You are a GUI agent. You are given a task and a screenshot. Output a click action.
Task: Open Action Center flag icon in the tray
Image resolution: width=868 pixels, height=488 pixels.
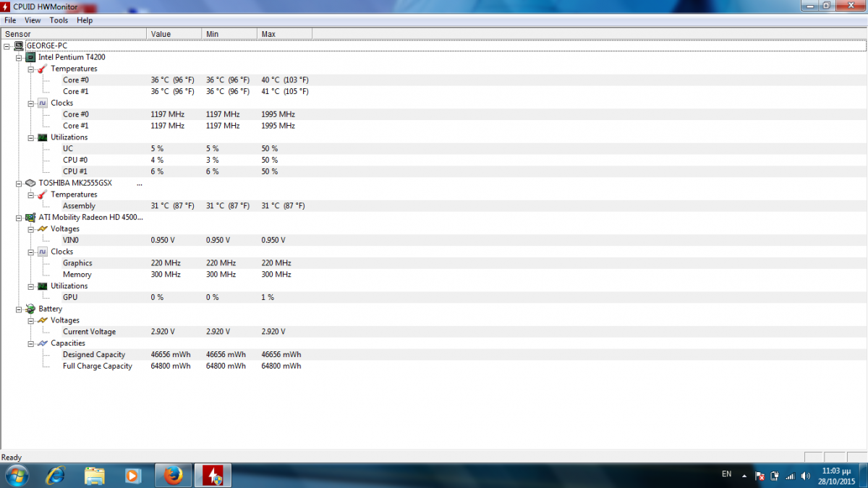pos(759,476)
